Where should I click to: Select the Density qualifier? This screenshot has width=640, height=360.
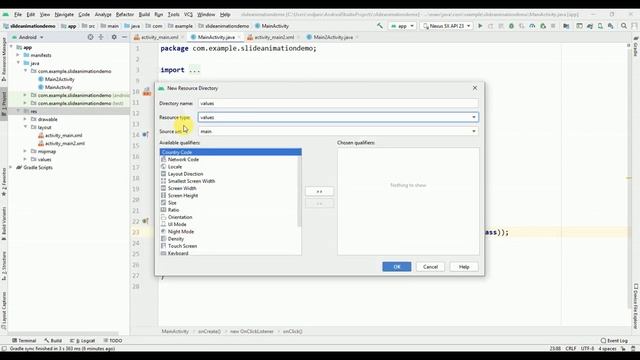click(x=176, y=239)
